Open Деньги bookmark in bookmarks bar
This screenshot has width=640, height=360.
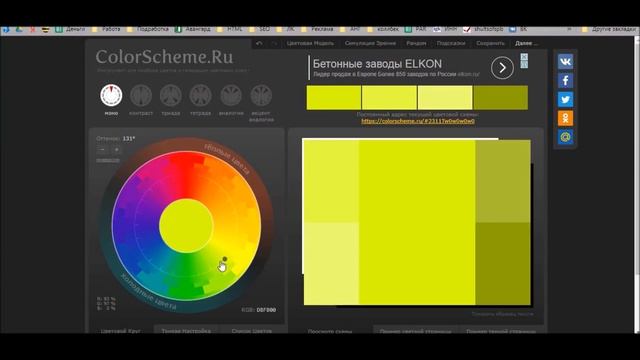point(71,29)
